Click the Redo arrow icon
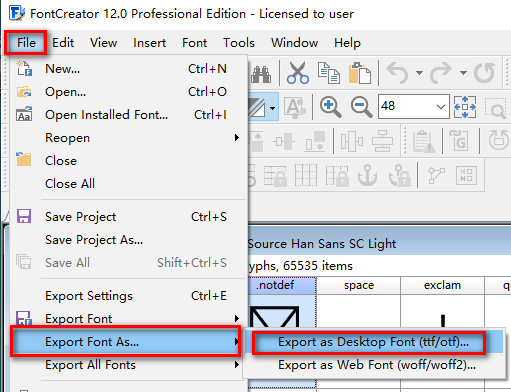 (441, 73)
